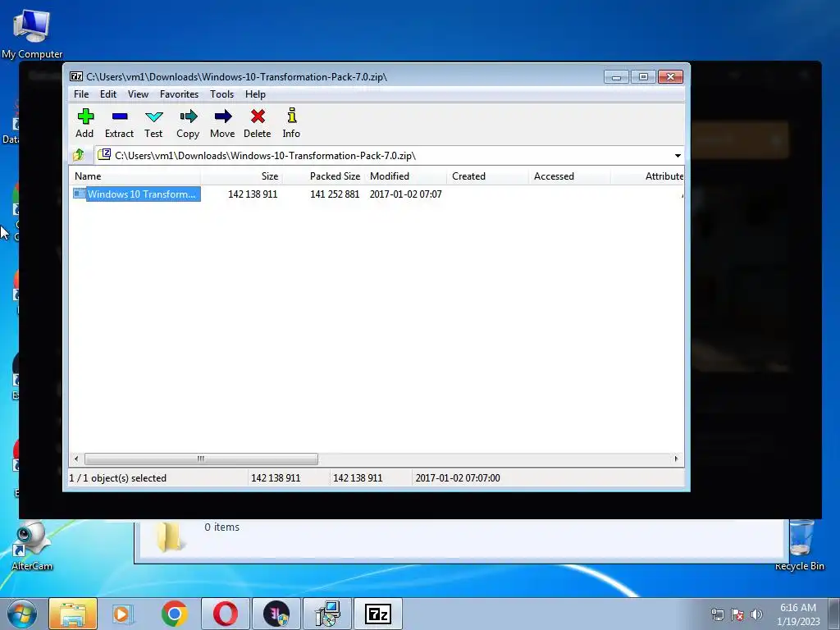Click the 2017-01-02 07:07 modified cell
840x630 pixels.
(405, 194)
